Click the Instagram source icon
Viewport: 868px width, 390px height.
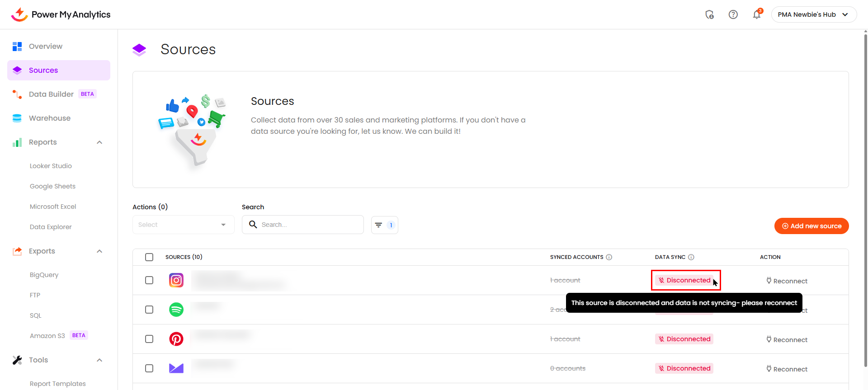coord(176,280)
